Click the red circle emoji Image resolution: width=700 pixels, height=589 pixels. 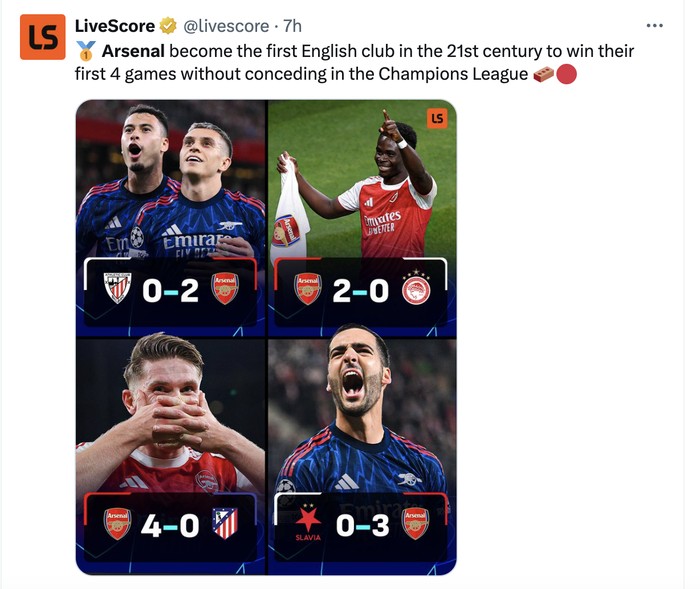pyautogui.click(x=566, y=73)
